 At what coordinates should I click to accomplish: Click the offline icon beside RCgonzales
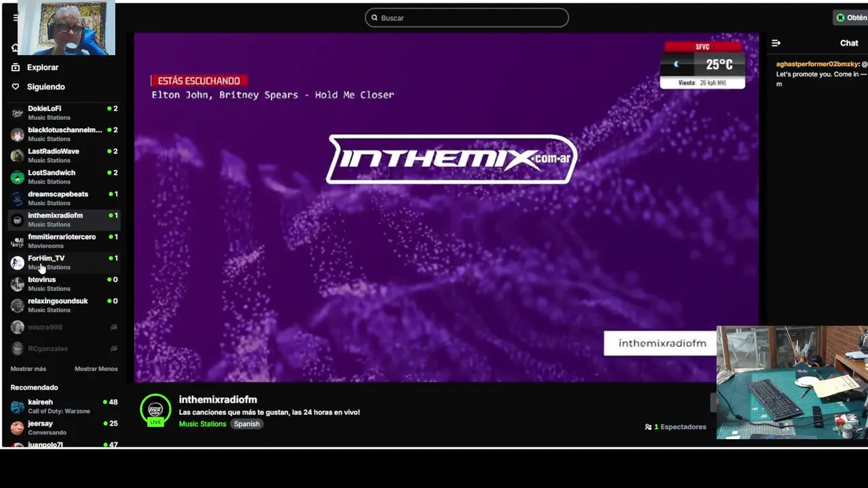tap(114, 348)
